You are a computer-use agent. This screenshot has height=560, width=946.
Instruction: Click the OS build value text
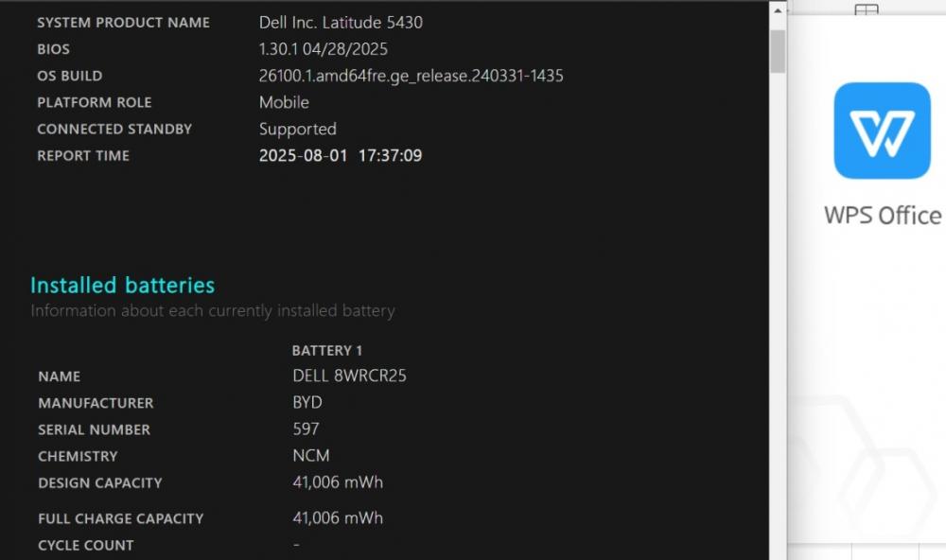pos(411,76)
